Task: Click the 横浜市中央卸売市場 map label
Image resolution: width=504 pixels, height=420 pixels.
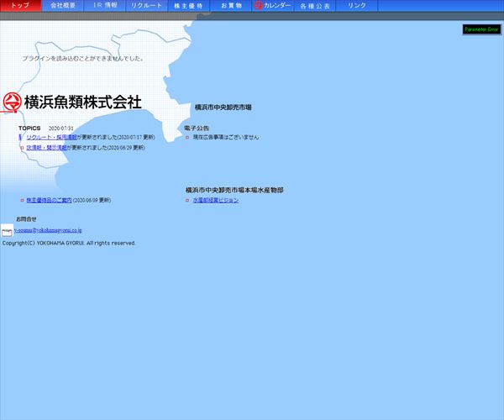Action: pos(223,108)
